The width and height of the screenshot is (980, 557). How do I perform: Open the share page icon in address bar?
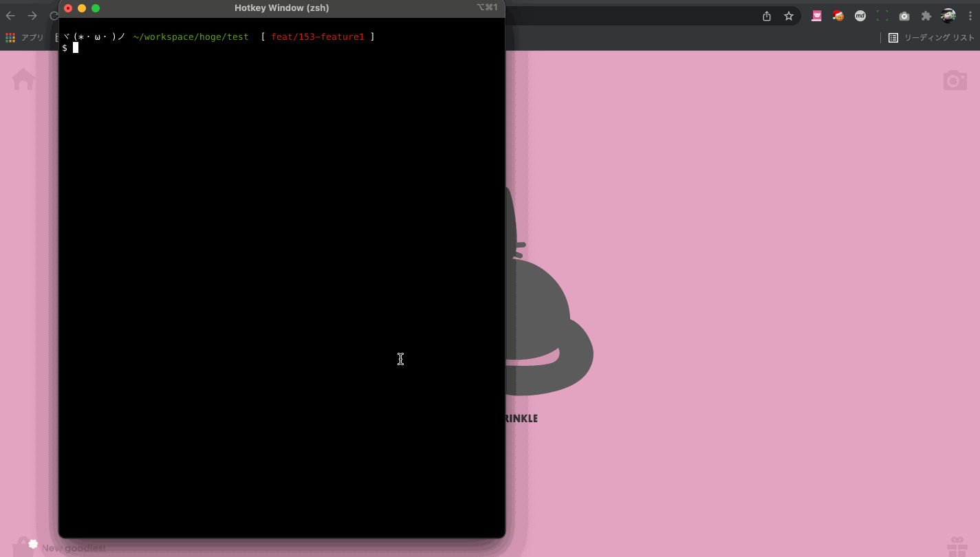(x=767, y=16)
